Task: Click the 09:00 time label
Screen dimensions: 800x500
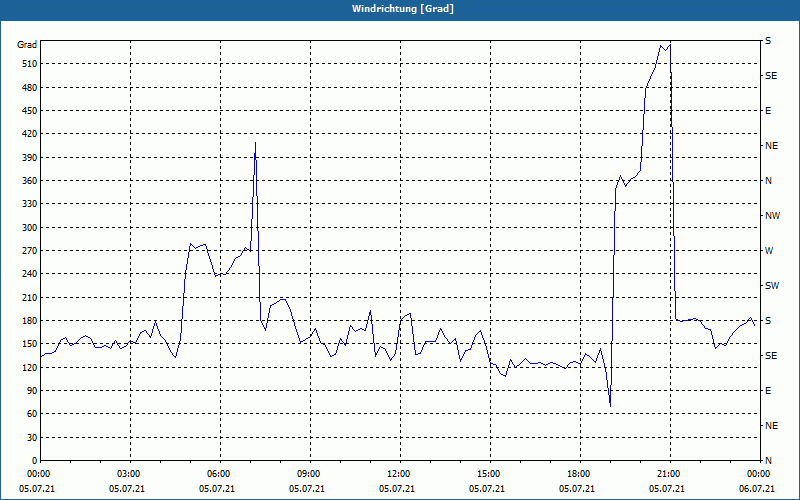Action: pyautogui.click(x=307, y=474)
